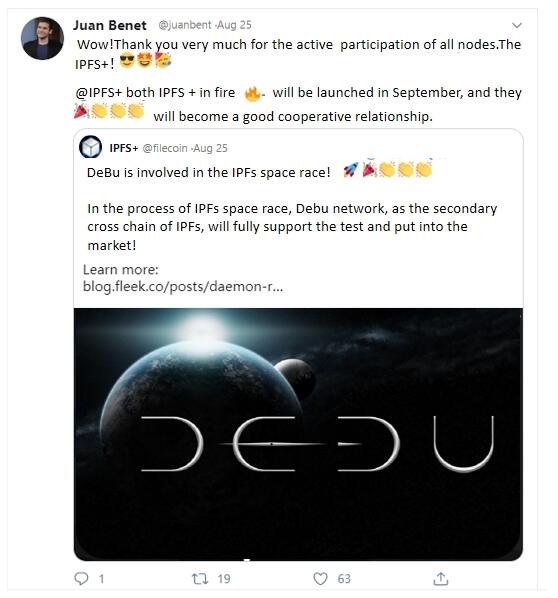
Task: Click the reply speech bubble icon
Action: click(81, 579)
